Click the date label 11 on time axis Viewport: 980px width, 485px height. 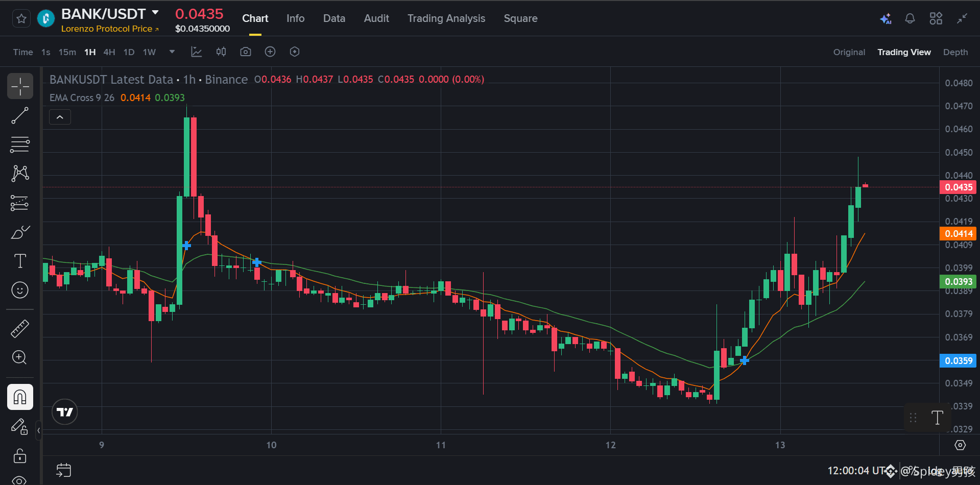441,445
